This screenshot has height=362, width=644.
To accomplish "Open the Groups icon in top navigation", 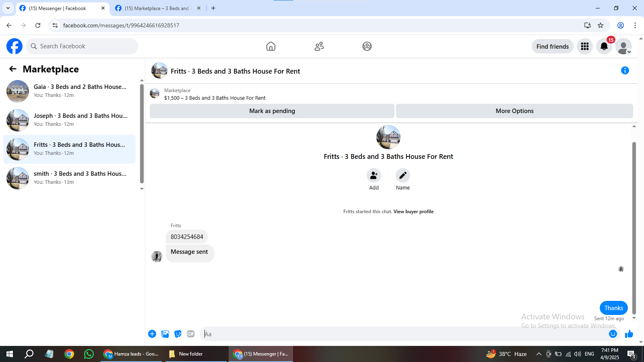I will pyautogui.click(x=367, y=46).
